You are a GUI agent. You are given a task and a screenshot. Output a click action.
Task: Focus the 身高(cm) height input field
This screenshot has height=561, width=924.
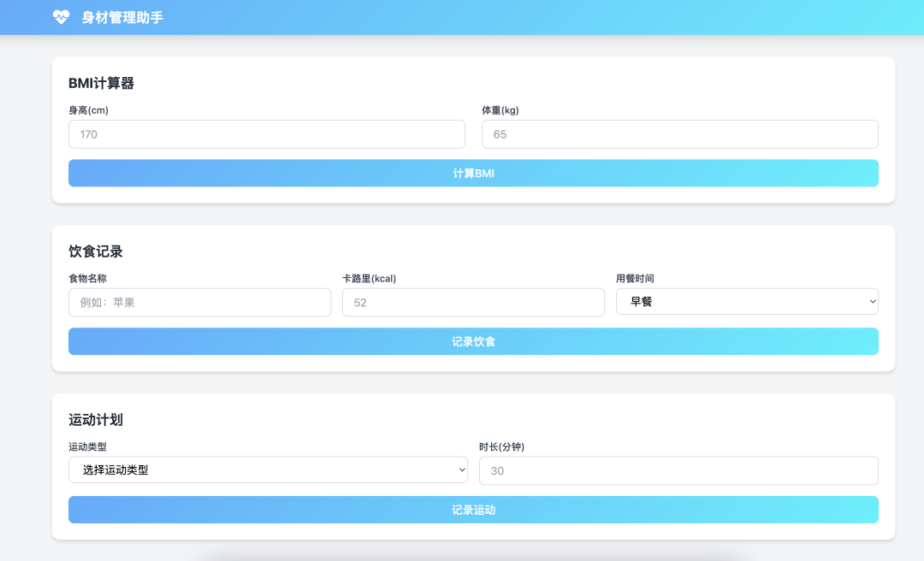(266, 134)
